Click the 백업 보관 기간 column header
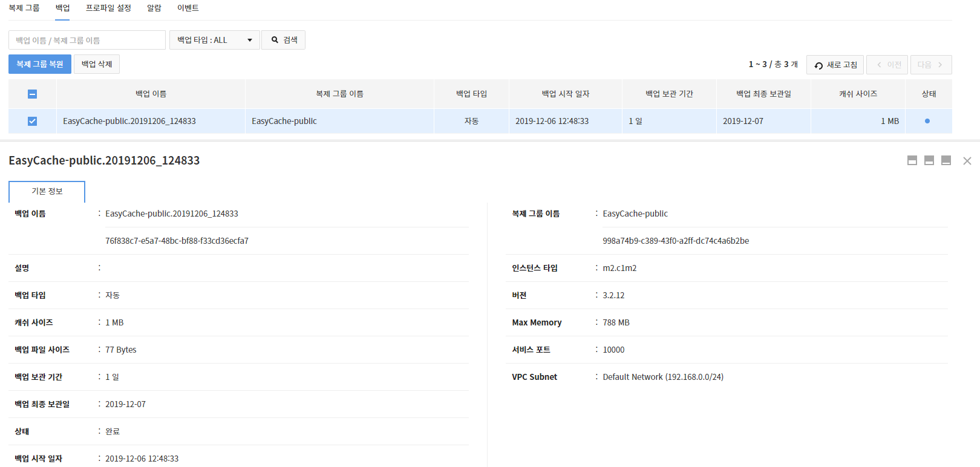 tap(669, 94)
